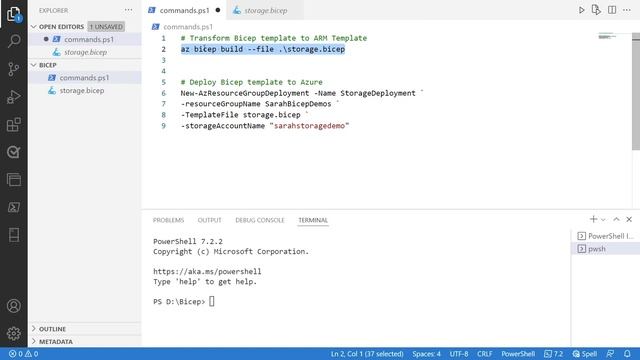
Task: Maximize the panel with the up chevron
Action: tap(616, 219)
